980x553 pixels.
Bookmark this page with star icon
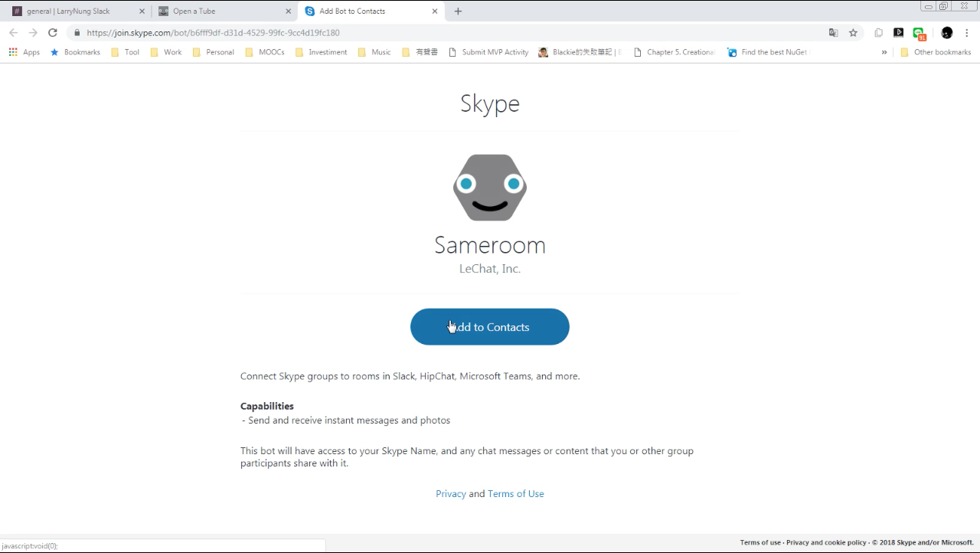pyautogui.click(x=853, y=33)
